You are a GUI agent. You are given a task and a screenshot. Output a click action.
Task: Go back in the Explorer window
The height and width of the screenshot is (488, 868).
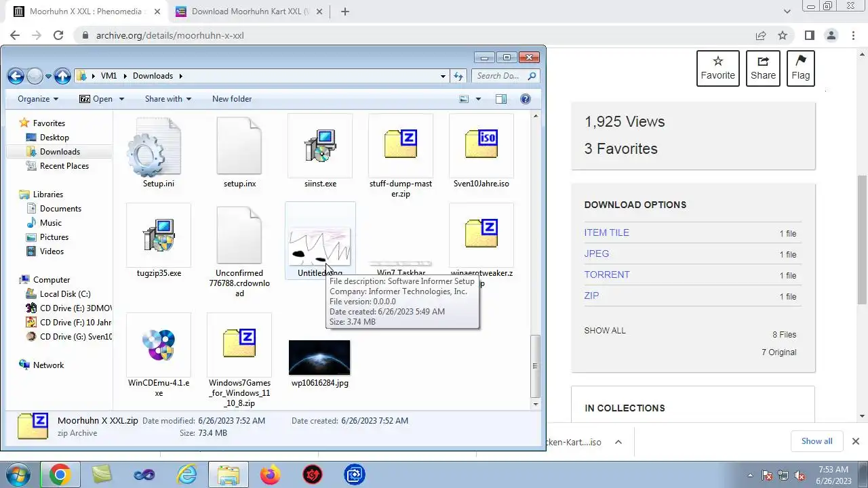[x=16, y=76]
